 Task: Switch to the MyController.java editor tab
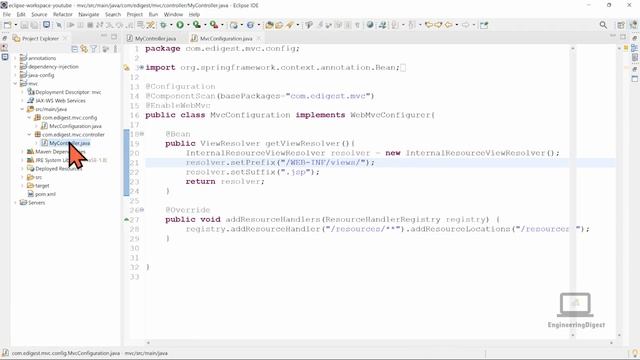pyautogui.click(x=156, y=38)
